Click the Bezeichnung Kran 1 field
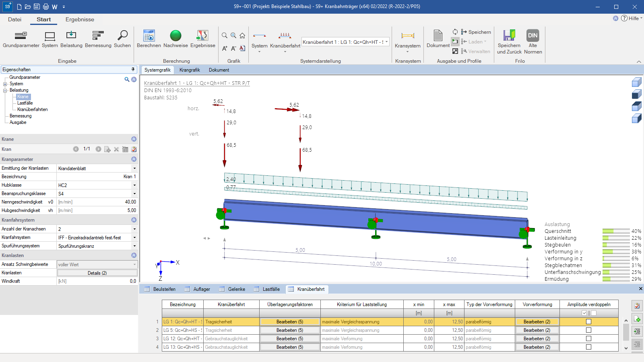 pos(97,177)
